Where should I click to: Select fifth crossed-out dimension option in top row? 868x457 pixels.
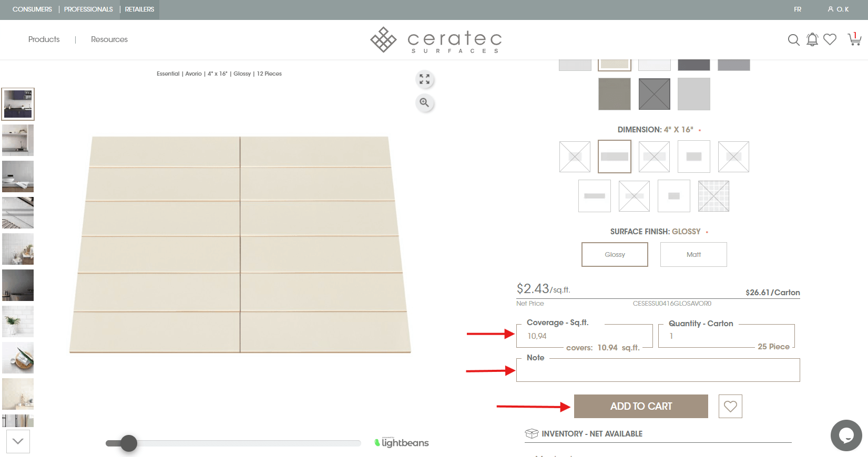point(734,157)
